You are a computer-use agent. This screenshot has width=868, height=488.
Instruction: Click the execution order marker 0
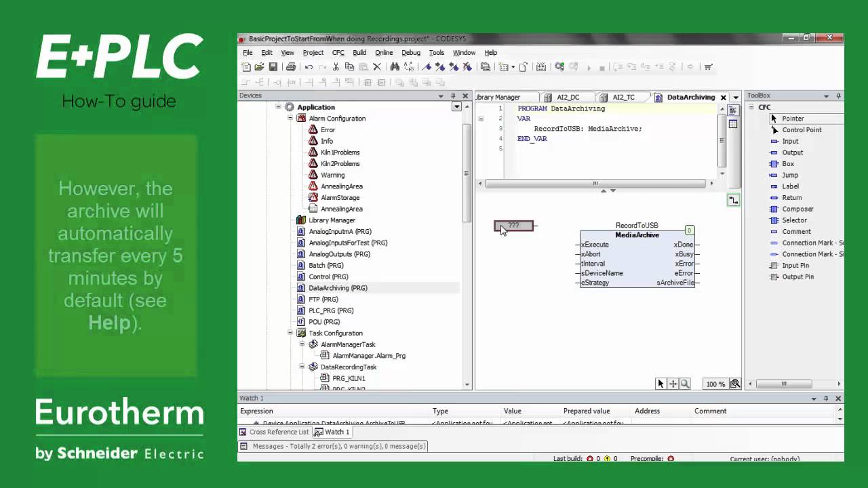(689, 230)
